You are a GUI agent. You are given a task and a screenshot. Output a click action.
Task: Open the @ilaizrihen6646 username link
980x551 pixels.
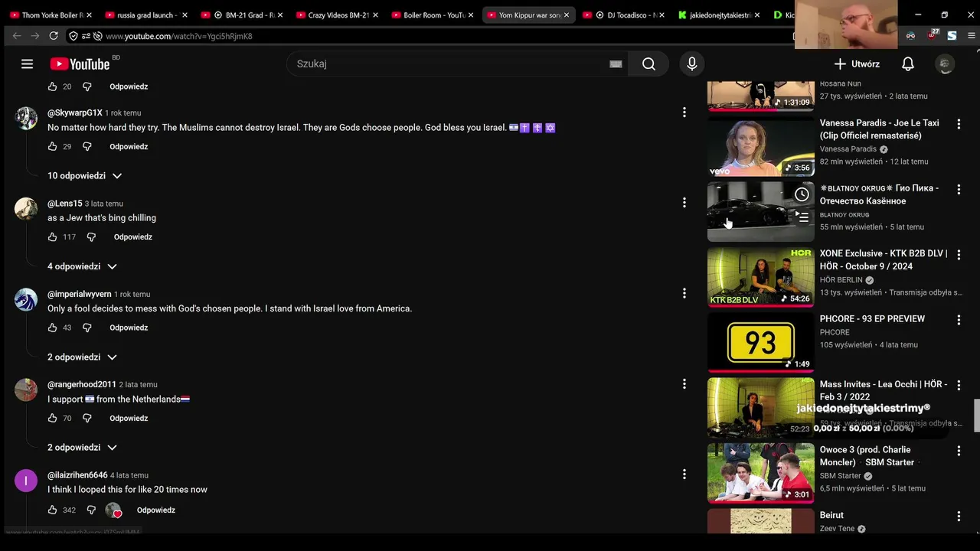77,475
